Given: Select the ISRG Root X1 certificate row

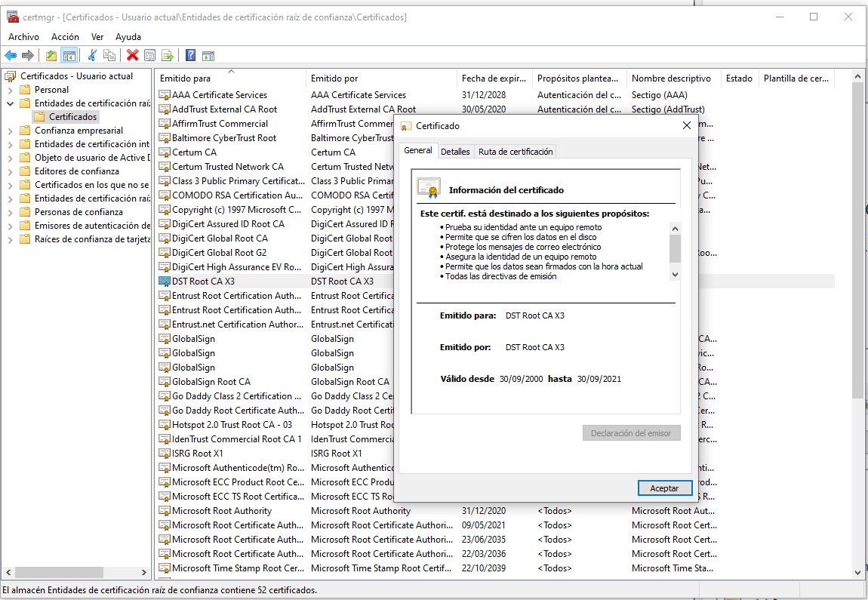Looking at the screenshot, I should coord(197,454).
